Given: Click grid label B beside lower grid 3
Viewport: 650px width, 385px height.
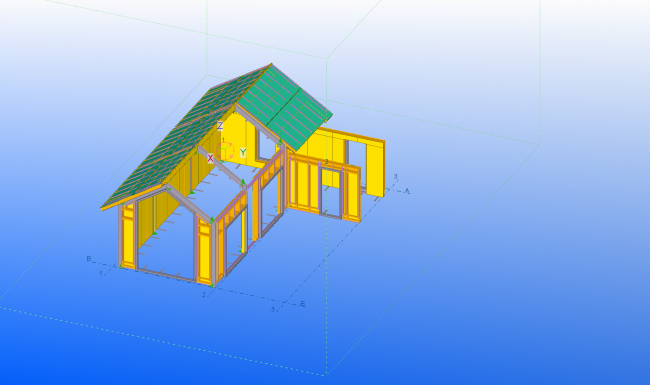Looking at the screenshot, I should click(303, 304).
